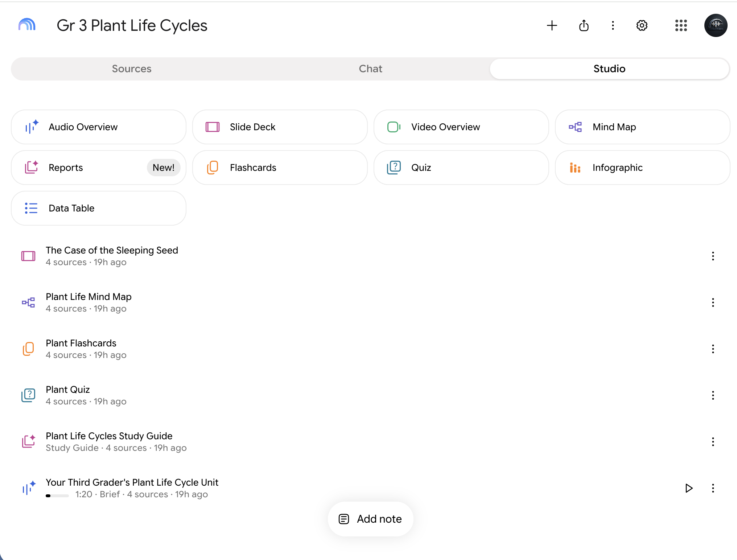Play the Third Grader's audio overview

[689, 488]
